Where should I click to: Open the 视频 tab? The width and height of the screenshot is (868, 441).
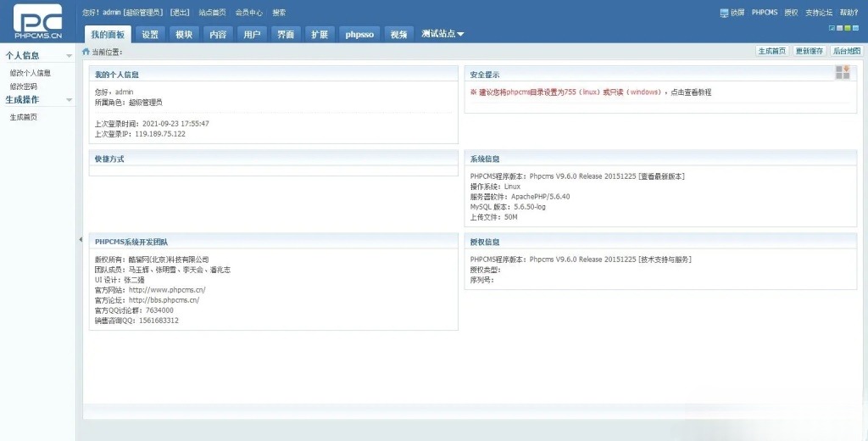coord(398,35)
